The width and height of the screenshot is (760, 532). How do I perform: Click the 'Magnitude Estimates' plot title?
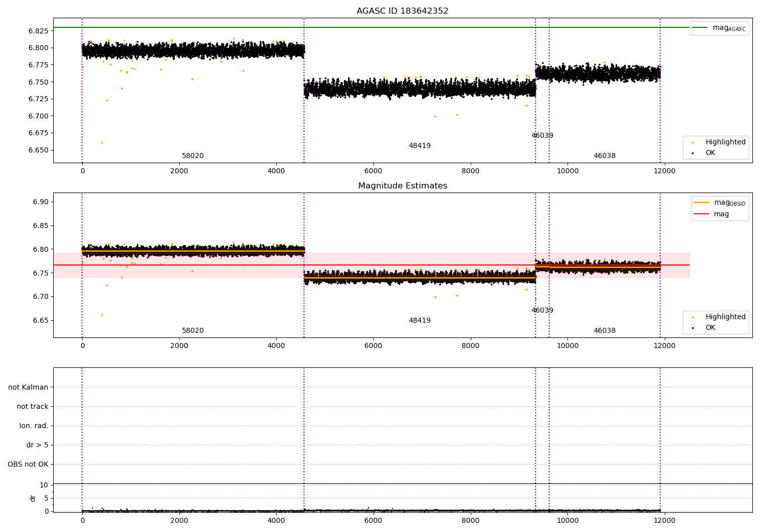pyautogui.click(x=402, y=186)
